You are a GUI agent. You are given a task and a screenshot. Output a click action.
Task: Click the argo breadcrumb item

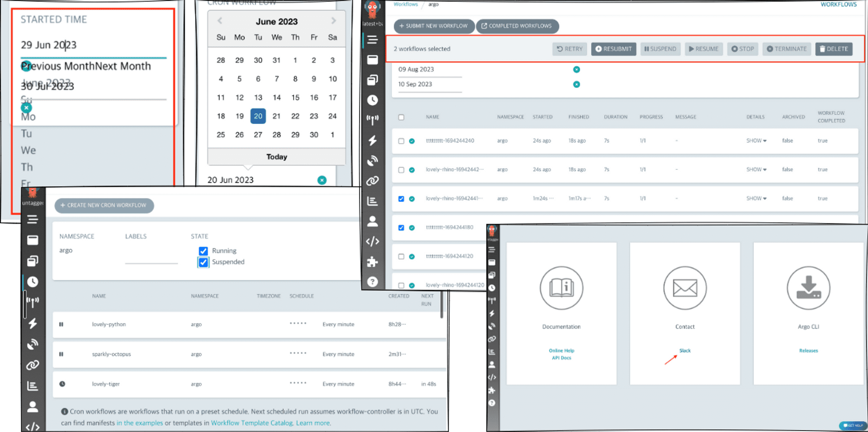[433, 4]
